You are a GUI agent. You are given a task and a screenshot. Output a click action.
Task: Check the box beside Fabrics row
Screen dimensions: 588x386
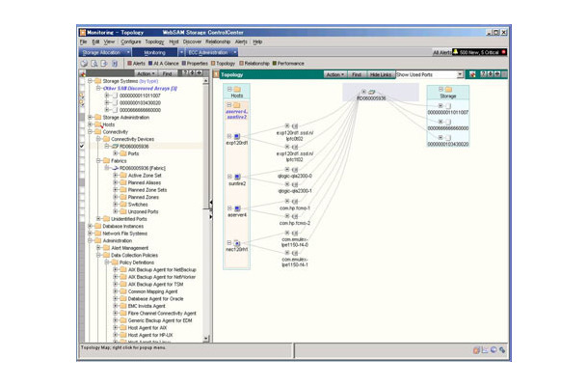point(82,161)
